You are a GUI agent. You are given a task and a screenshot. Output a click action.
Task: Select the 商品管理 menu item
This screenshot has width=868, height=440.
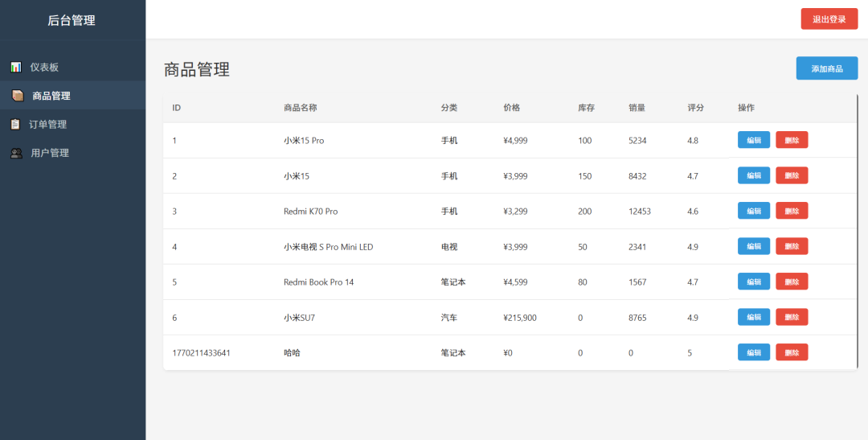pyautogui.click(x=72, y=95)
